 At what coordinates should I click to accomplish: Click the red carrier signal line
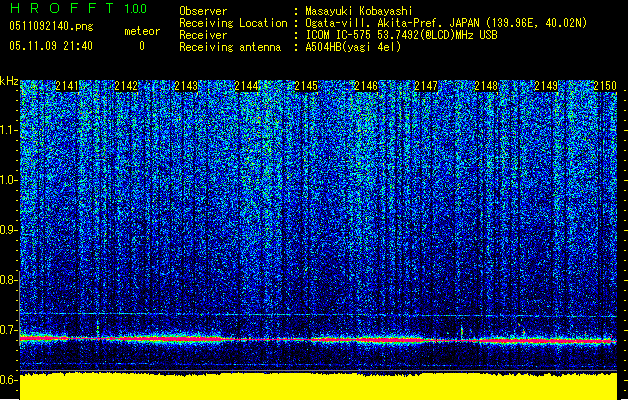pos(318,340)
